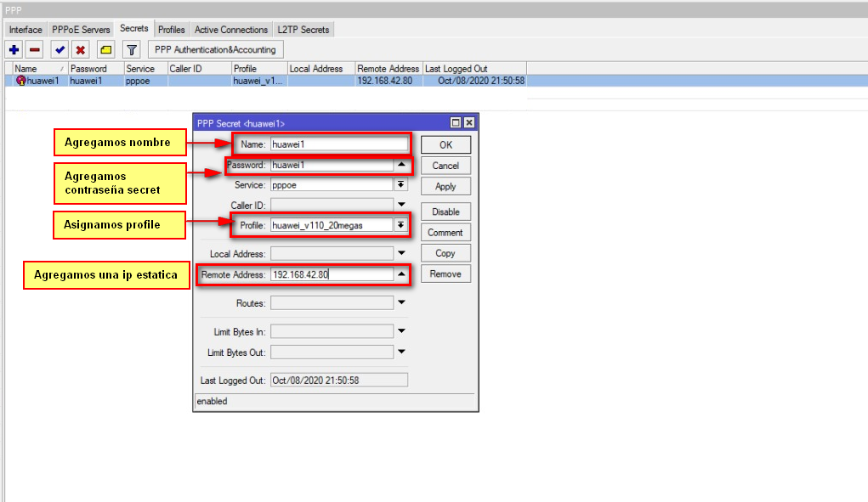Switch to the Profiles tab

point(172,30)
